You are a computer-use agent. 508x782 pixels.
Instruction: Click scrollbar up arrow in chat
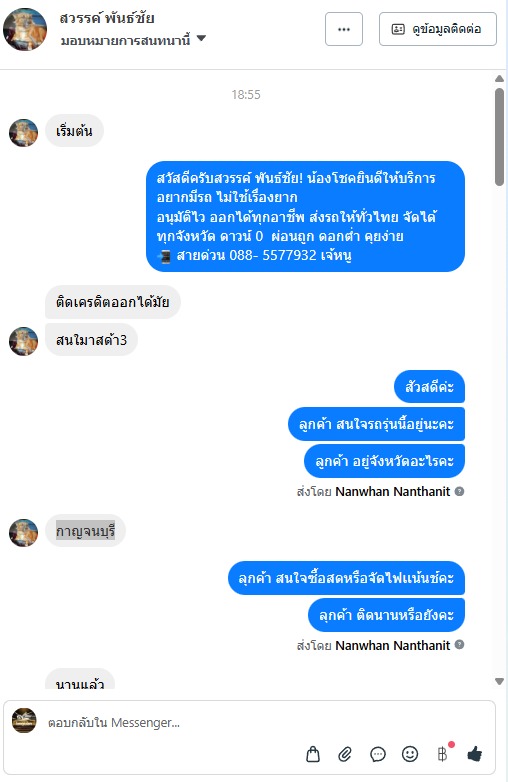click(x=500, y=78)
